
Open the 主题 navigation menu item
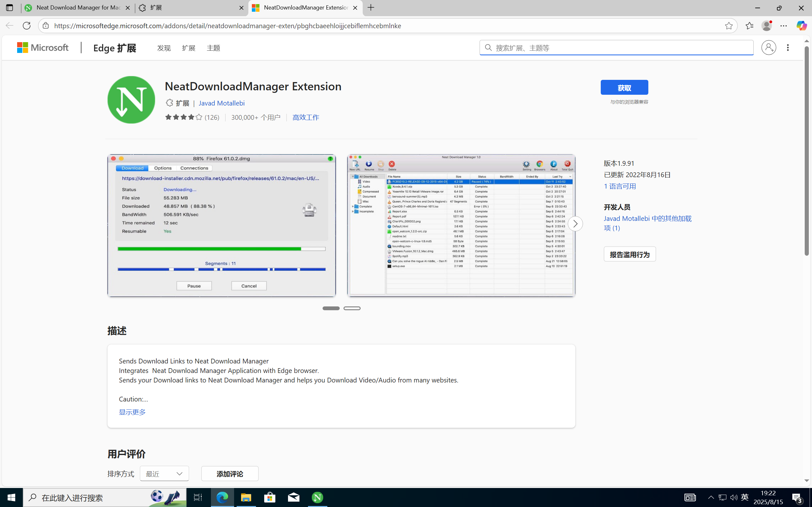point(213,48)
